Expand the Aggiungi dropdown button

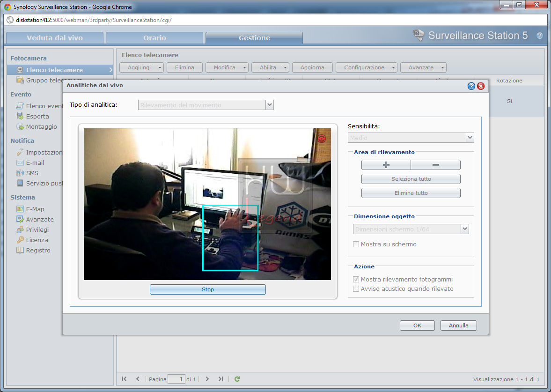[x=160, y=67]
